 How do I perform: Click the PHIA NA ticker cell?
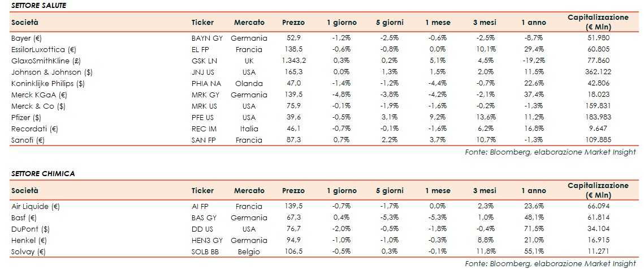click(x=206, y=83)
